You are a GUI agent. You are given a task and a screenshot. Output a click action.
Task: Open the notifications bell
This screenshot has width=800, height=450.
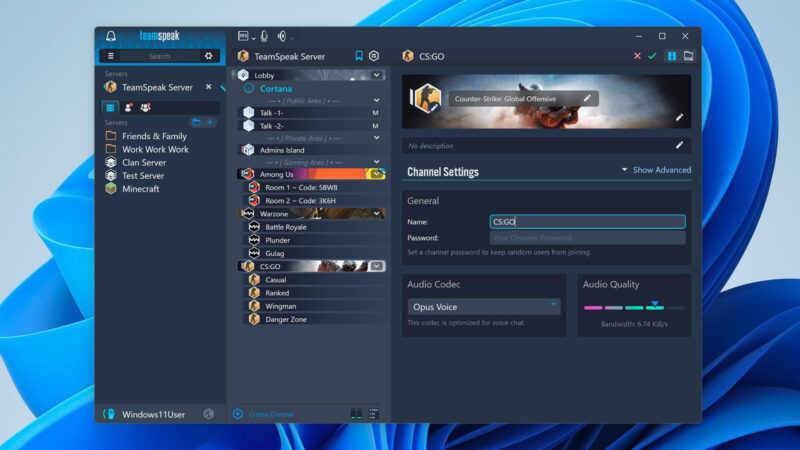click(111, 36)
